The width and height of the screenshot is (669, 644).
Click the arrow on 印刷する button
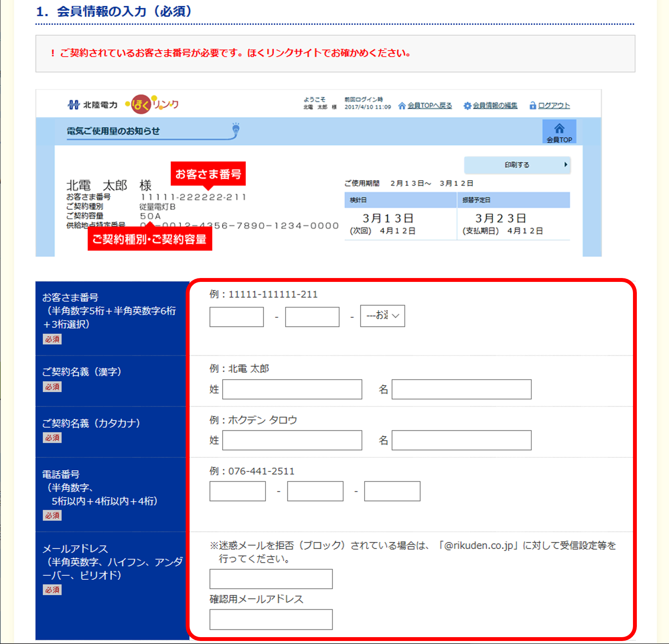(x=566, y=165)
